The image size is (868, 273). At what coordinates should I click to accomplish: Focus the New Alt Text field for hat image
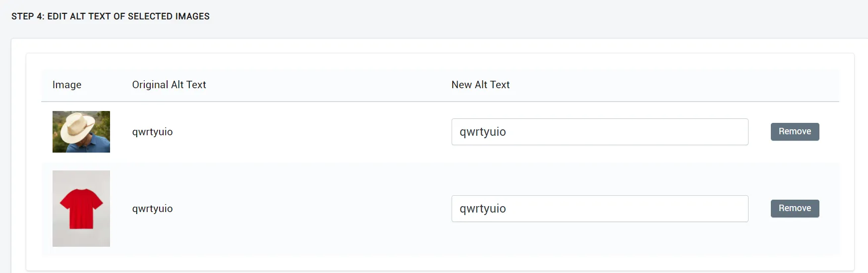(x=600, y=132)
